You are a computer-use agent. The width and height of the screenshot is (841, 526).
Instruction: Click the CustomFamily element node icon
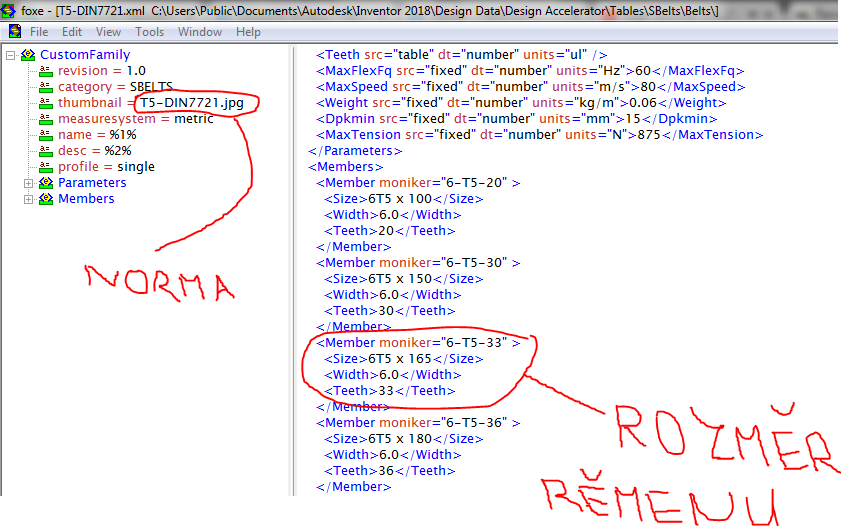[x=29, y=55]
